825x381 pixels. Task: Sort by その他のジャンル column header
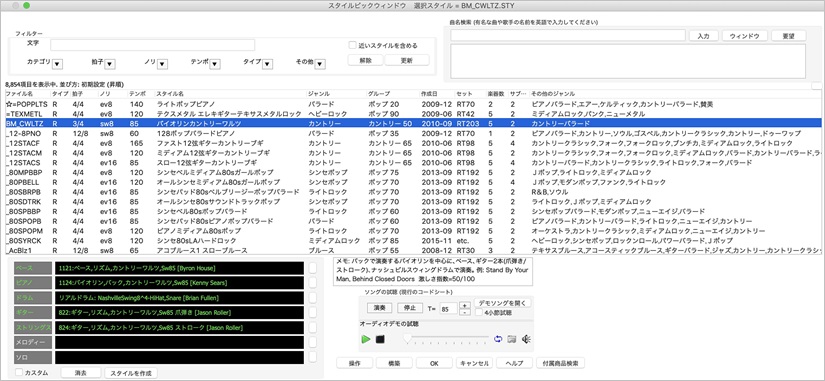(x=675, y=94)
